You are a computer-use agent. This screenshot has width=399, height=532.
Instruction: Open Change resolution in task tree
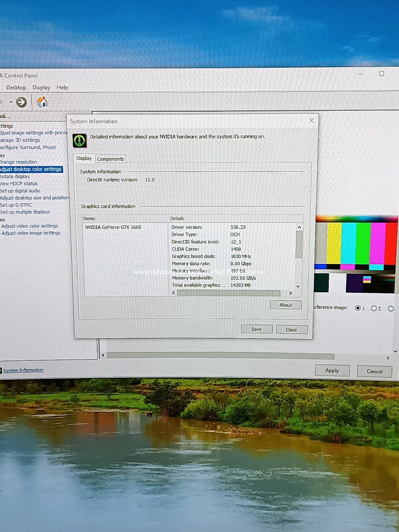19,162
